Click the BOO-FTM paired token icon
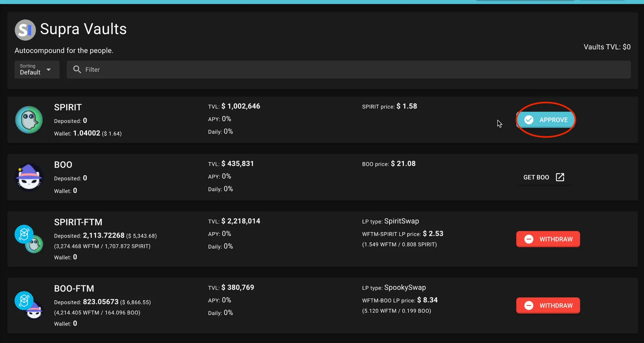The width and height of the screenshot is (644, 343). point(29,305)
